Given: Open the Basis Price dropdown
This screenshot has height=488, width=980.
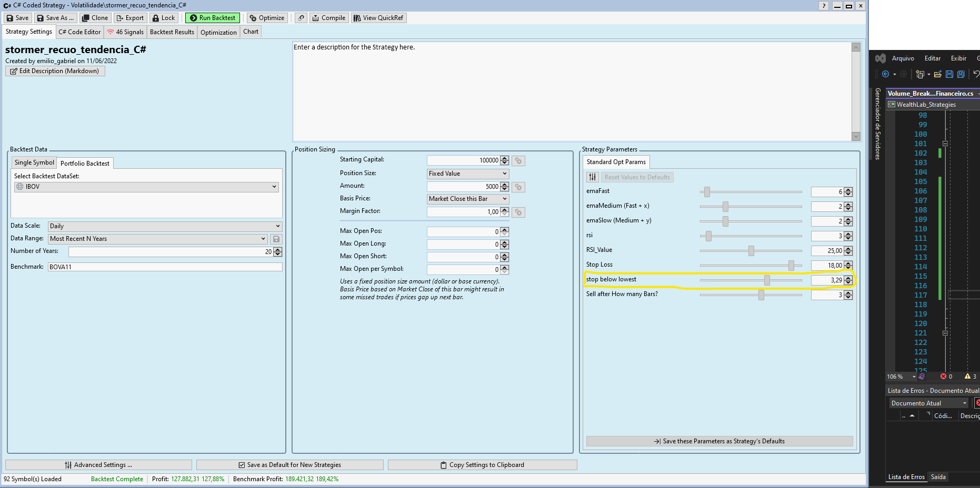Looking at the screenshot, I should click(x=467, y=199).
